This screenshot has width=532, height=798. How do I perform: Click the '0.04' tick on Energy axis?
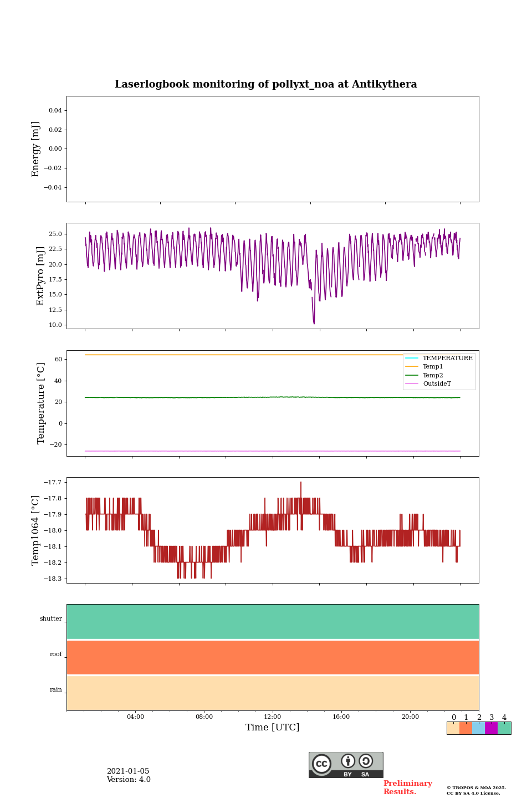(x=55, y=110)
